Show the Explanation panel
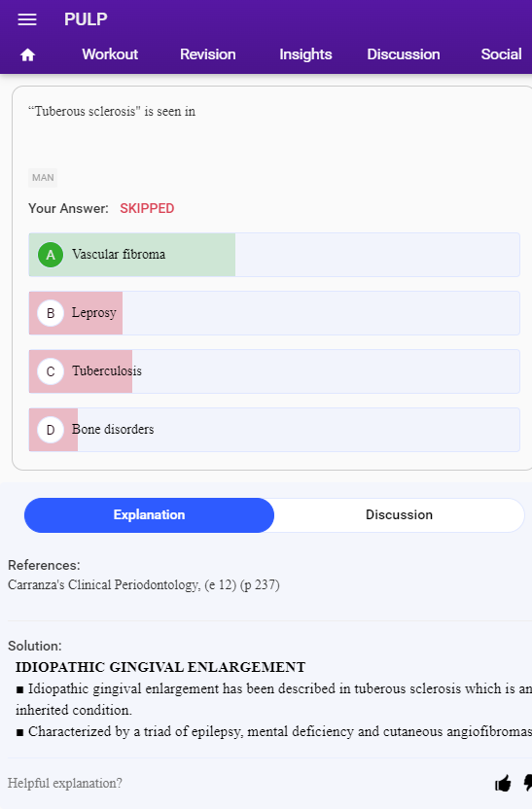Screen dimensions: 532x809 (149, 515)
